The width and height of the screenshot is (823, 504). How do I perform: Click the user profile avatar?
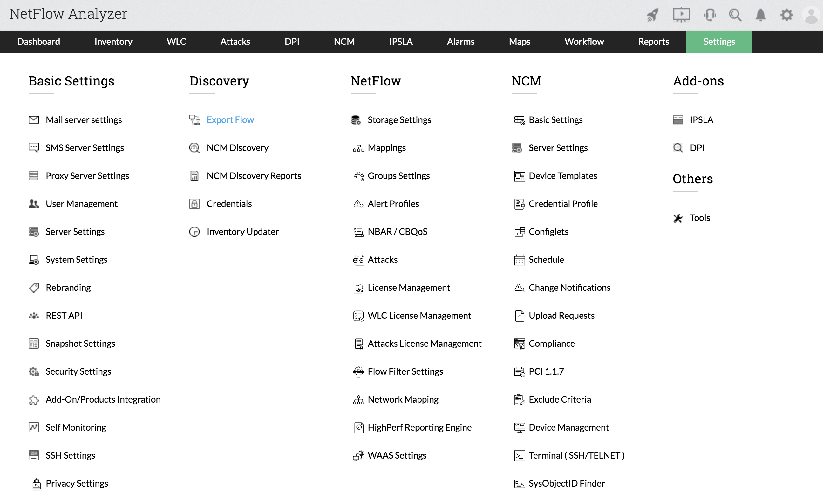(x=811, y=15)
